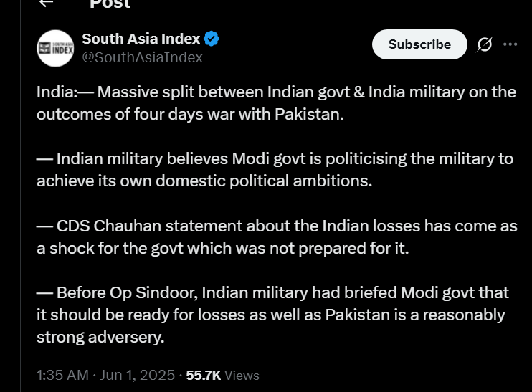
Task: Click the 'Before Op Sindoor' paragraph
Action: (272, 314)
